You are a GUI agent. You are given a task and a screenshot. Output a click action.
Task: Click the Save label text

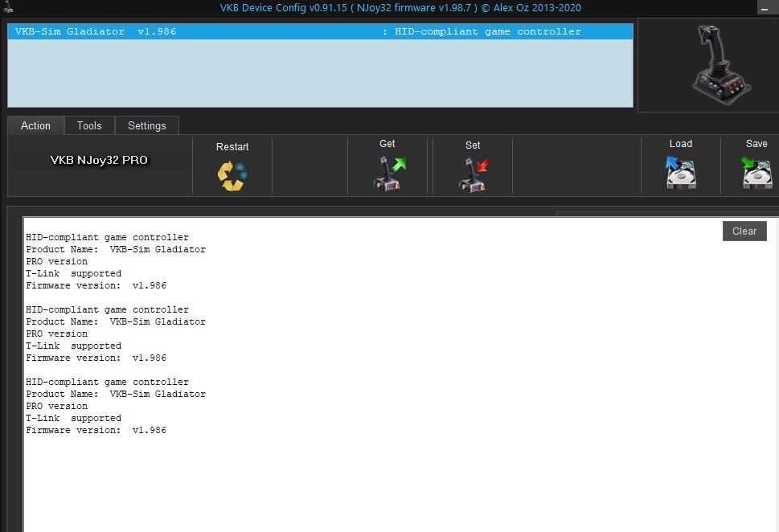pyautogui.click(x=756, y=144)
